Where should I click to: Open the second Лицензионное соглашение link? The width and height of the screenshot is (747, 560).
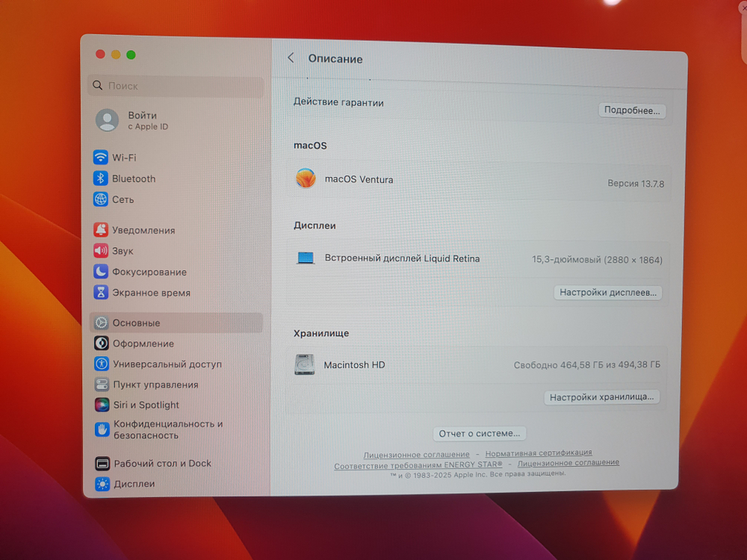[x=568, y=462]
